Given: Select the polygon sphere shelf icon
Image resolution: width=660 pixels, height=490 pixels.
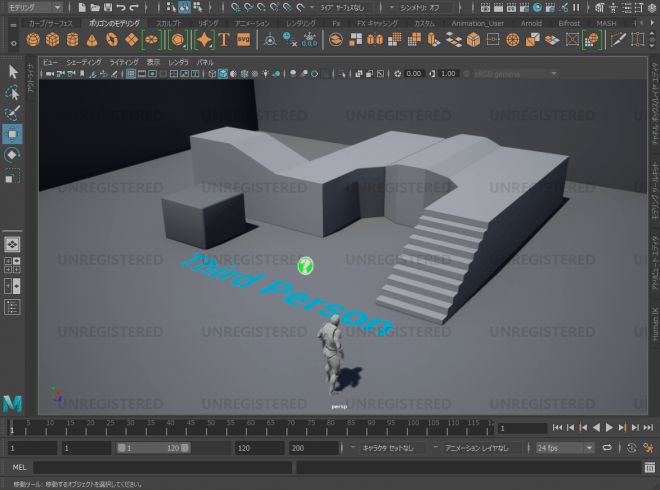Looking at the screenshot, I should (33, 40).
